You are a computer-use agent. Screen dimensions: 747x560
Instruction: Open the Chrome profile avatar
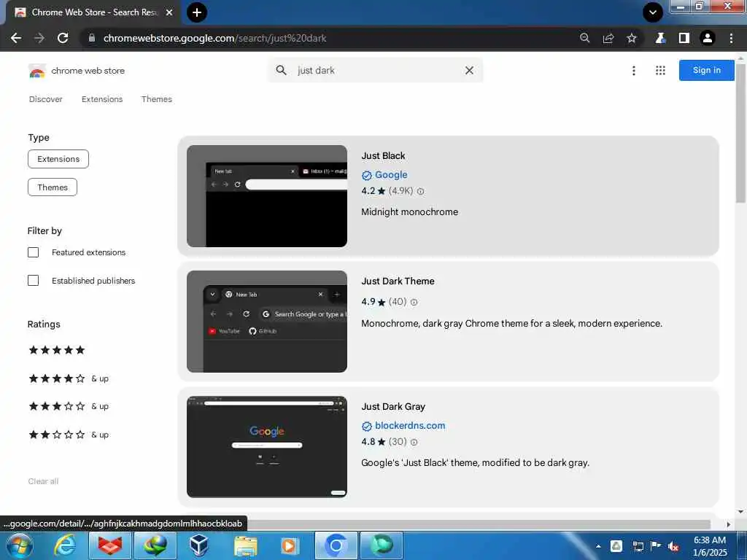[x=708, y=38]
